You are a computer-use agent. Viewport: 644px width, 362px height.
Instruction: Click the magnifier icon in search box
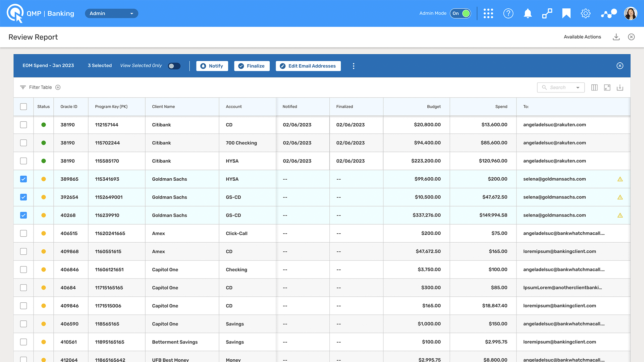tap(544, 87)
